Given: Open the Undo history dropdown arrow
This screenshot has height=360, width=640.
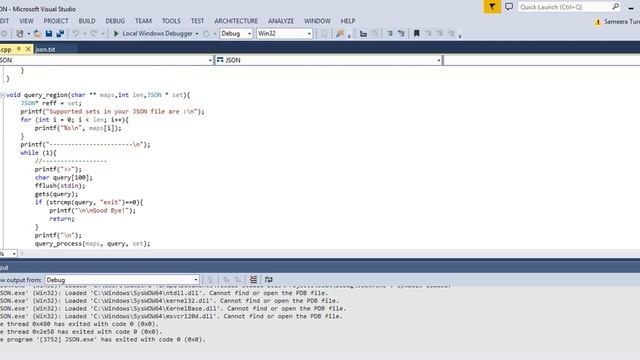Looking at the screenshot, I should [x=85, y=33].
